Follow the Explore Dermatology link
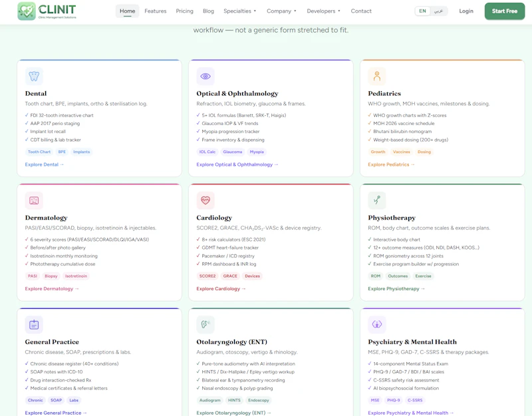Screen dimensions: 532x416 coord(52,289)
